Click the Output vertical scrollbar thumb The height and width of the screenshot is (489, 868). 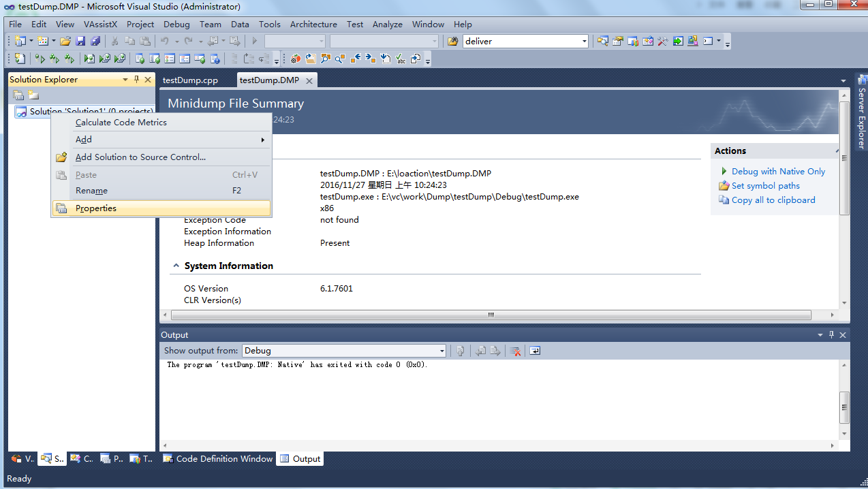point(845,407)
